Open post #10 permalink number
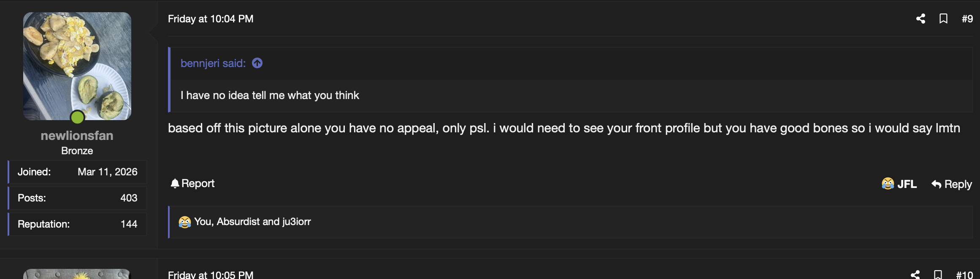The width and height of the screenshot is (980, 279). coord(964,275)
